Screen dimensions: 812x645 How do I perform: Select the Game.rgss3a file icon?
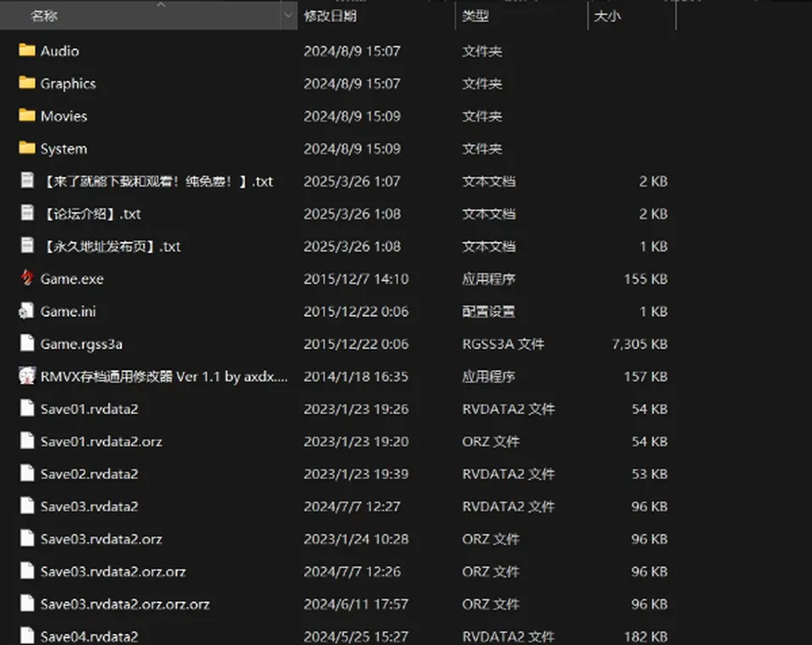(x=27, y=343)
